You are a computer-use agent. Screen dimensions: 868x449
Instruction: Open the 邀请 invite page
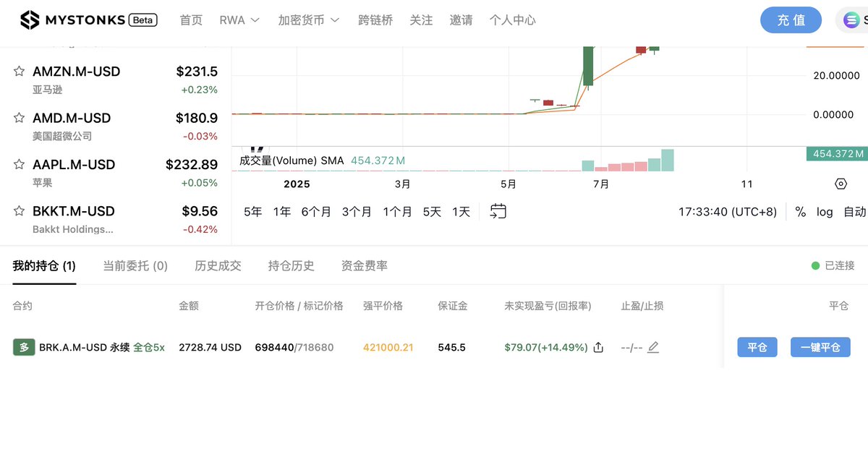pyautogui.click(x=461, y=20)
